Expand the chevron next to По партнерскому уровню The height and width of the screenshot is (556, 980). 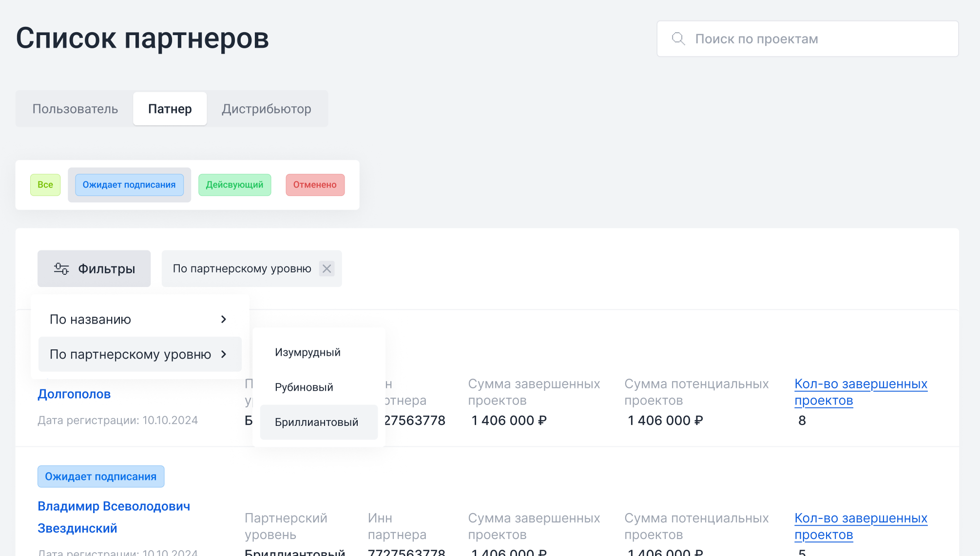tap(224, 354)
